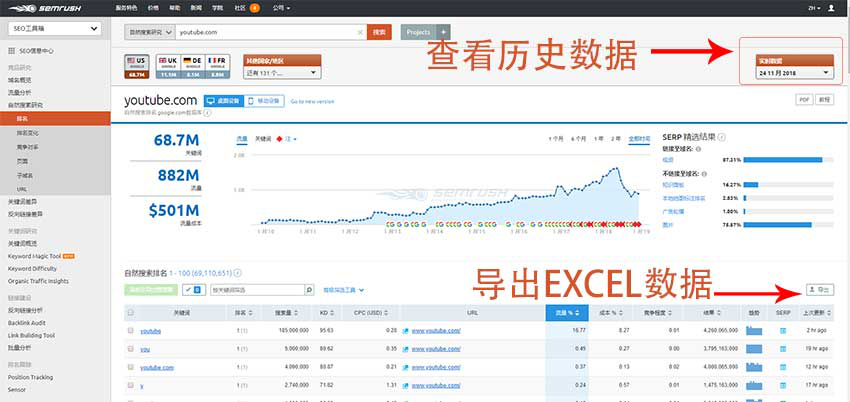
Task: Select the 2 years chart range
Action: 616,139
